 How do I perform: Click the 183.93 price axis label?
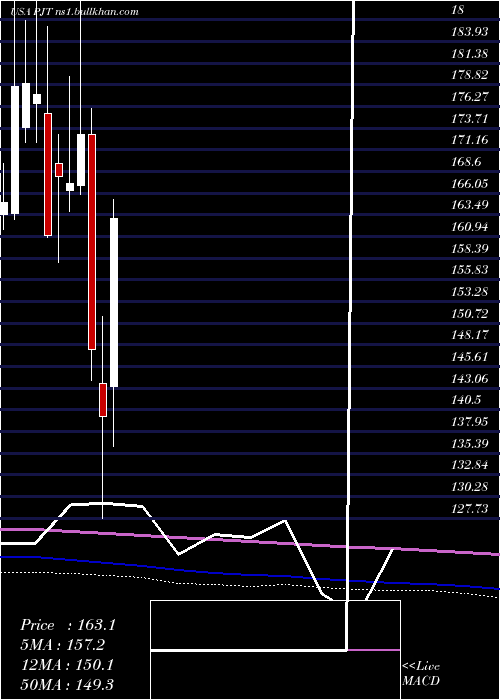(468, 32)
